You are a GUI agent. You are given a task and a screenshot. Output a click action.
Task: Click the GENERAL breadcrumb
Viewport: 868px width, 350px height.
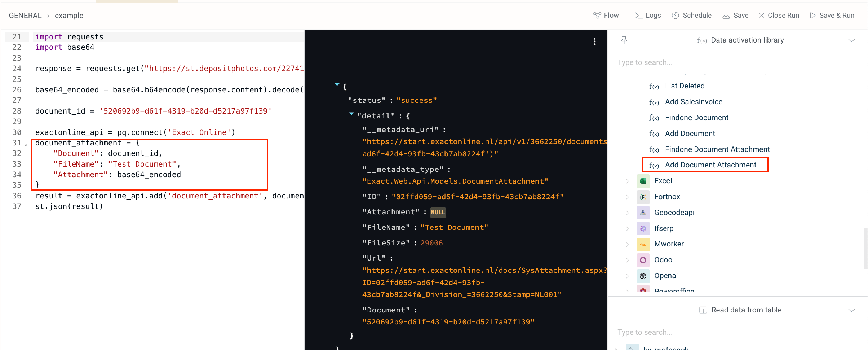pyautogui.click(x=25, y=16)
